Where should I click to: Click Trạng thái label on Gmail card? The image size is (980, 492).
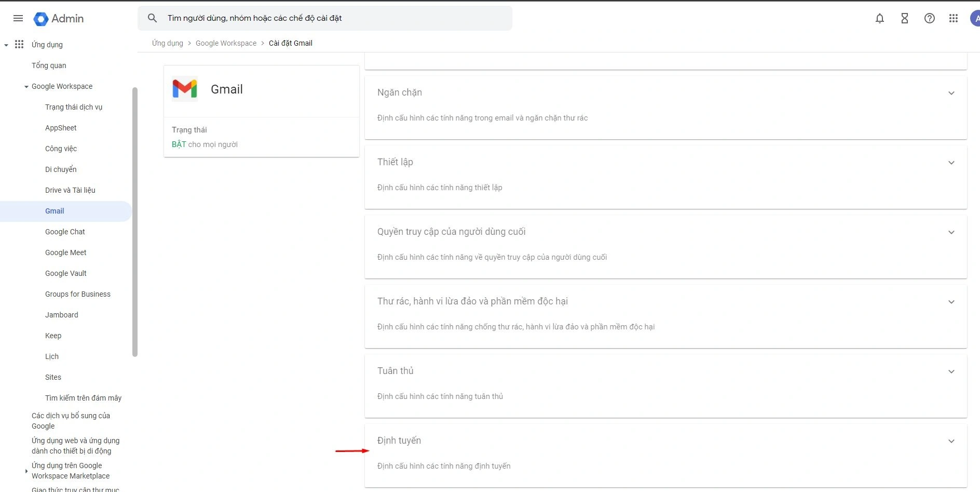189,130
